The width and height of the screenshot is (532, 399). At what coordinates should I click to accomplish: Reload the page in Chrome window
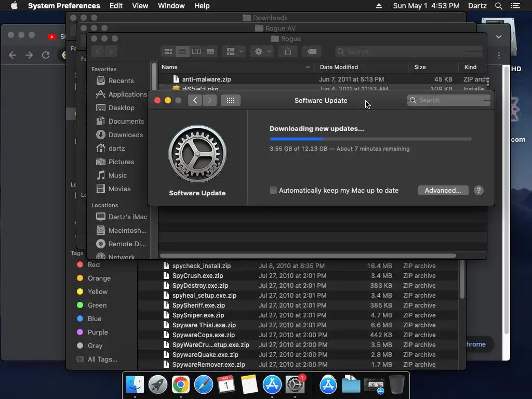(x=46, y=55)
